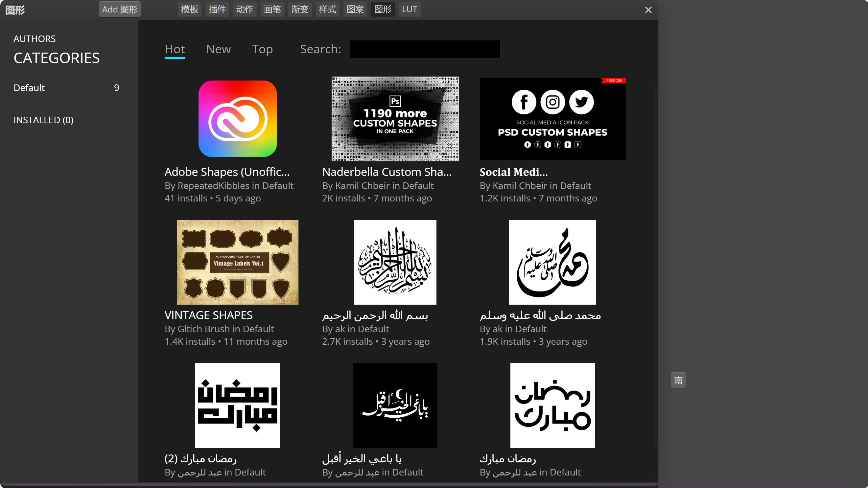Viewport: 868px width, 488px height.
Task: Switch to the Top sorting tab
Action: tap(262, 49)
